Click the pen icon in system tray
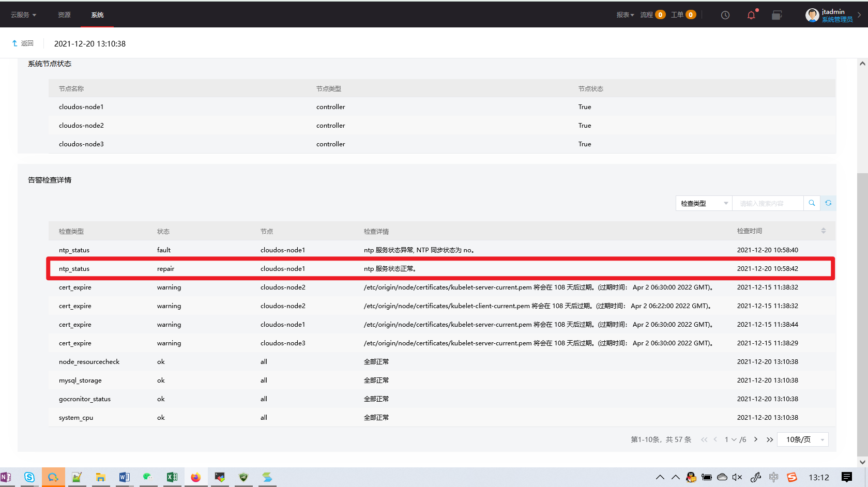Screen dimensions: 868x487 (756, 477)
